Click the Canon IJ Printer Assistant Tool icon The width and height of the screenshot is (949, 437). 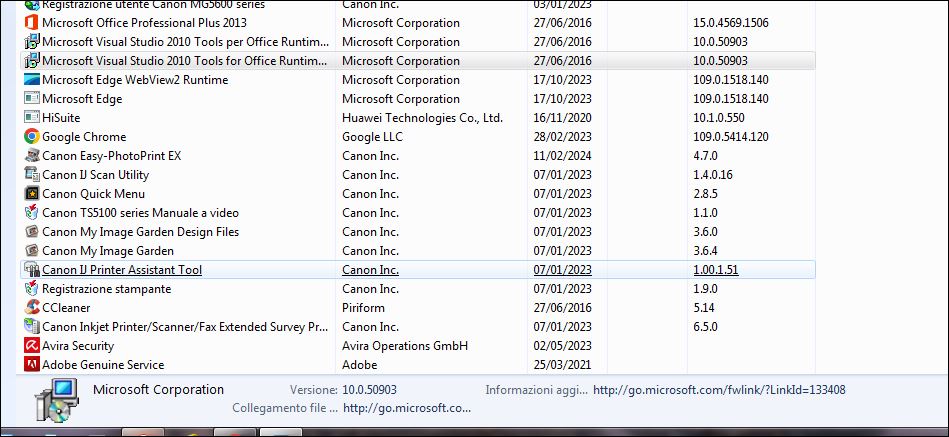tap(31, 270)
